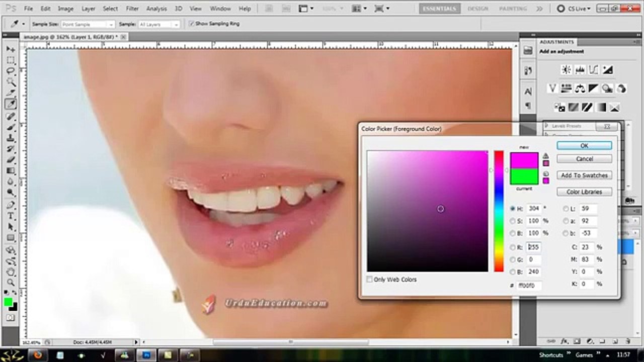Add a Hue/Saturation adjustment

coord(566,88)
